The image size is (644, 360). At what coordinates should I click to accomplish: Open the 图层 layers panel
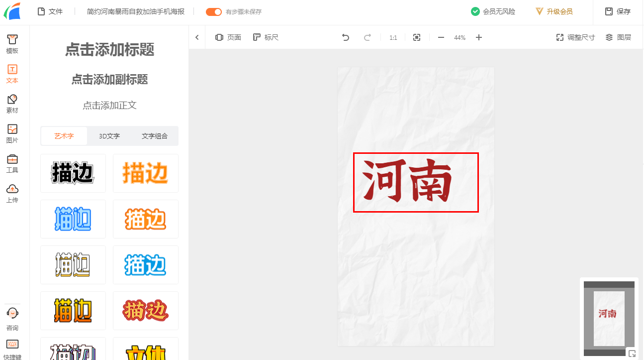618,37
